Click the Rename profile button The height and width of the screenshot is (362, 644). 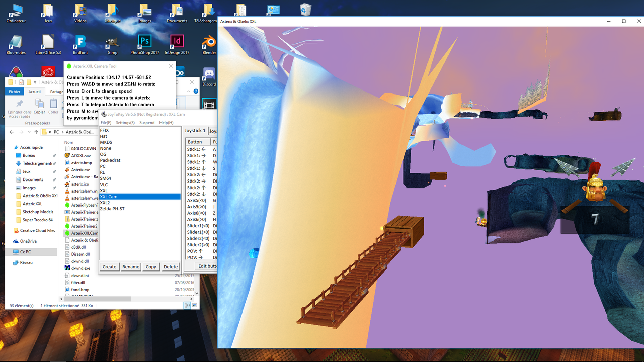tap(131, 267)
